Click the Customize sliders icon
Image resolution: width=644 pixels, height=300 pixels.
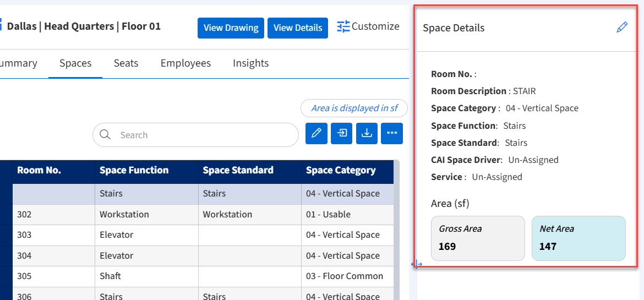click(343, 26)
